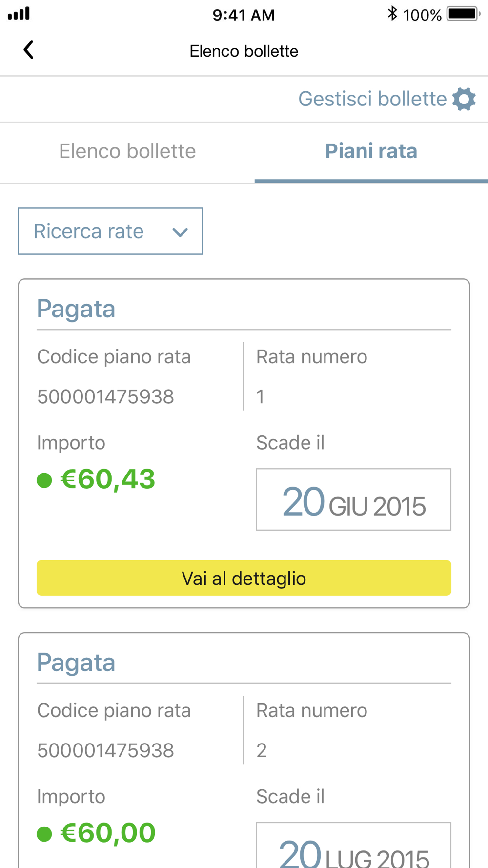
Task: Select the Piani rata tab
Action: click(371, 151)
